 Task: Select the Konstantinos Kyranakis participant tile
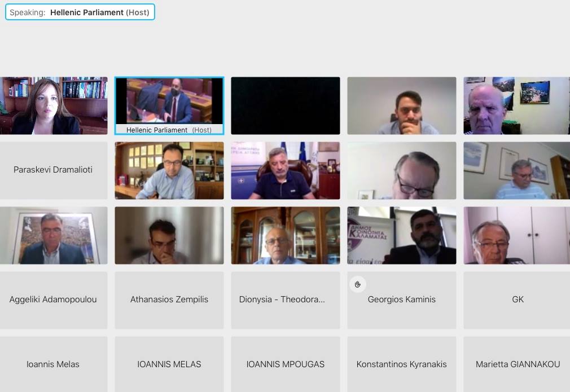point(401,364)
